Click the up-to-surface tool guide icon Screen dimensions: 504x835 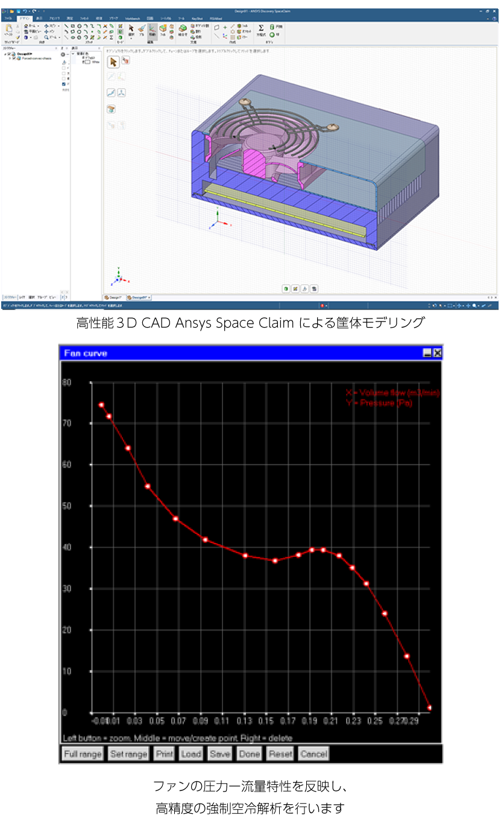[111, 109]
